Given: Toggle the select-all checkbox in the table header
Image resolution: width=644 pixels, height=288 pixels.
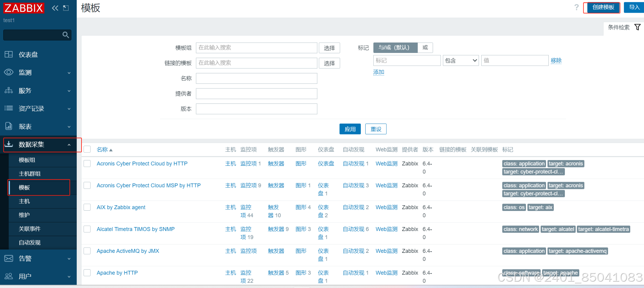Looking at the screenshot, I should click(x=87, y=149).
